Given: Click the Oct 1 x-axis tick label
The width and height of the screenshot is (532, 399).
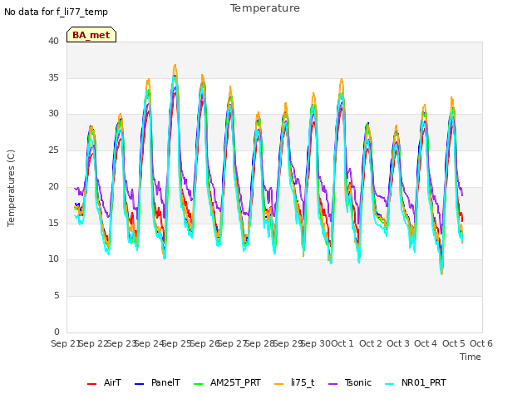Looking at the screenshot, I should 342,343.
